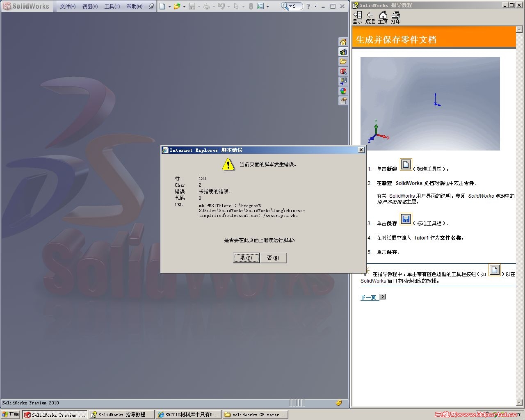
Task: Click 打印 print in the tutorial window
Action: (x=395, y=18)
